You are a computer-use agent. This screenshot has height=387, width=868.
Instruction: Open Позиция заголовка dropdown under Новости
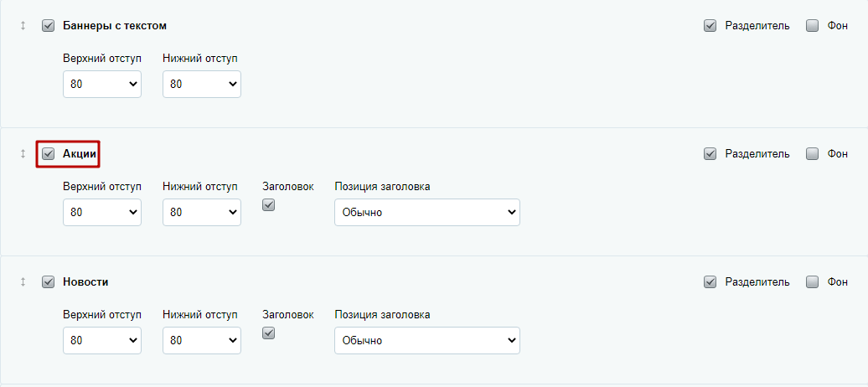[x=427, y=340]
